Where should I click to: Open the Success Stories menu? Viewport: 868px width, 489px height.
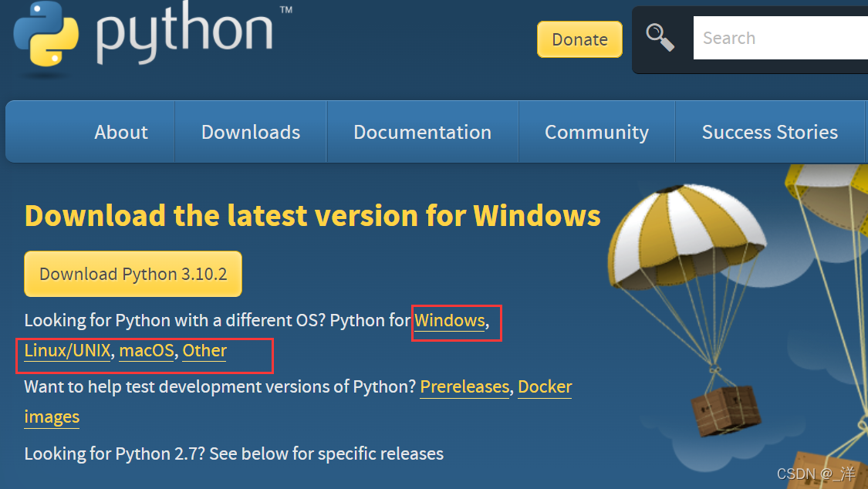point(770,132)
